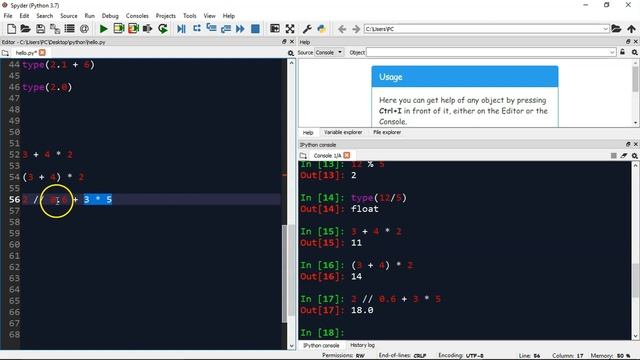Open the Source menu
Image resolution: width=640 pixels, height=360 pixels.
[x=69, y=16]
